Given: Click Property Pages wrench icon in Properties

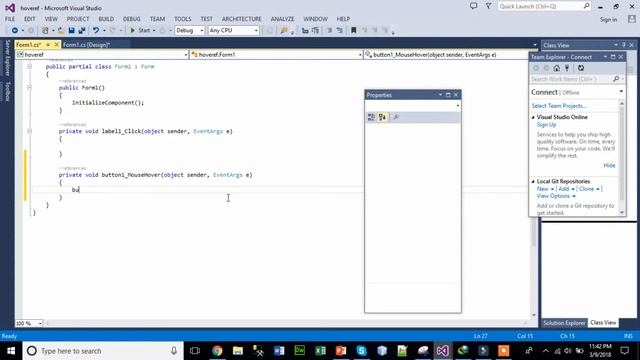Looking at the screenshot, I should pyautogui.click(x=396, y=118).
